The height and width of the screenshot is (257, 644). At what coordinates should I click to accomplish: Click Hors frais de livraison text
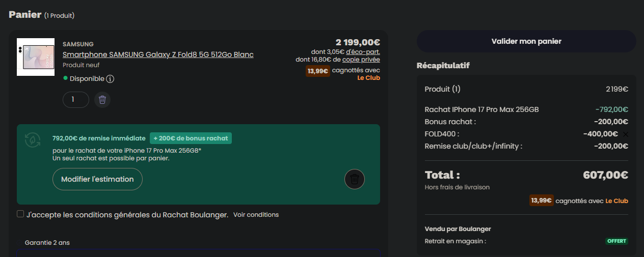click(x=457, y=187)
